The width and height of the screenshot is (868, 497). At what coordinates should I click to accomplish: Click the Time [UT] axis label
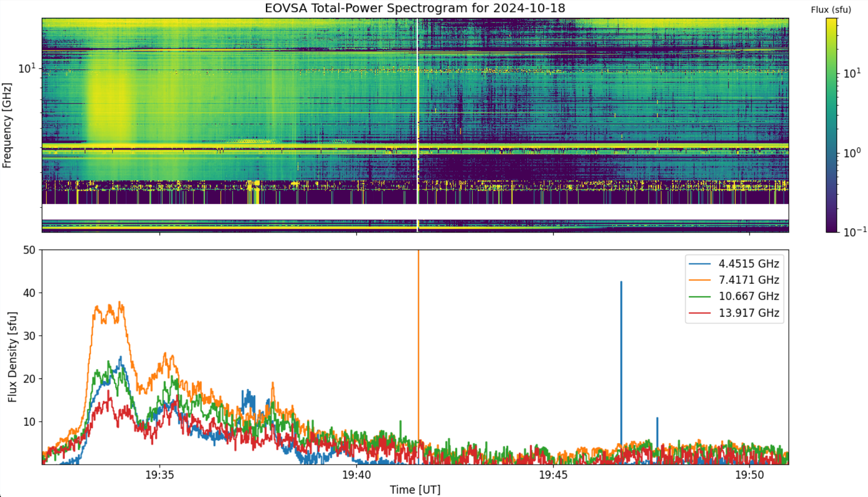415,490
